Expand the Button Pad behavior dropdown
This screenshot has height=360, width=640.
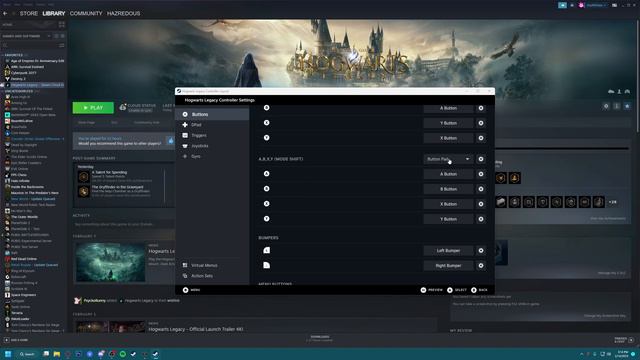click(x=448, y=159)
